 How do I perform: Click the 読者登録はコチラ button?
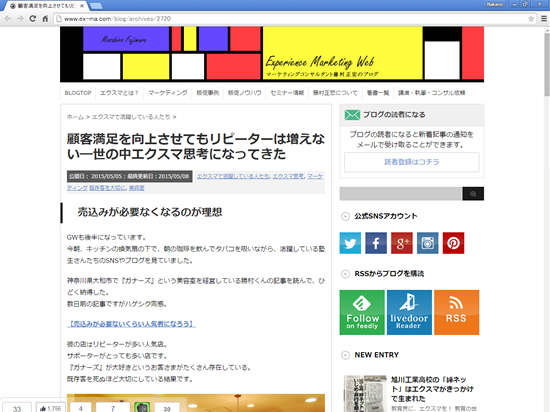[x=411, y=162]
